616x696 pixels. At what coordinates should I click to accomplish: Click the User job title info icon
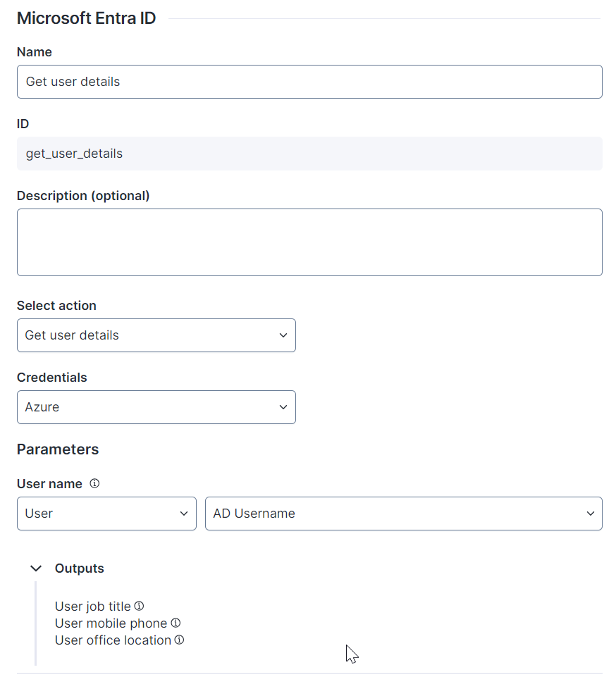tap(140, 606)
